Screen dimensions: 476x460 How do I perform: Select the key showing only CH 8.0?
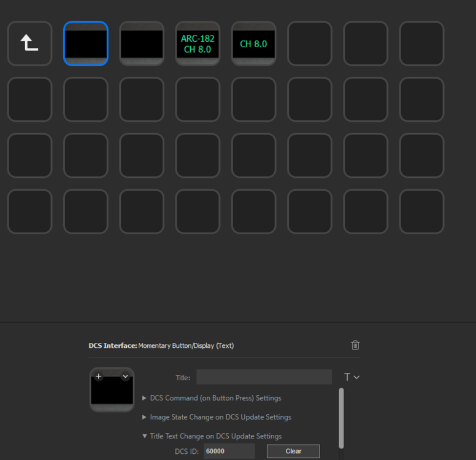254,44
